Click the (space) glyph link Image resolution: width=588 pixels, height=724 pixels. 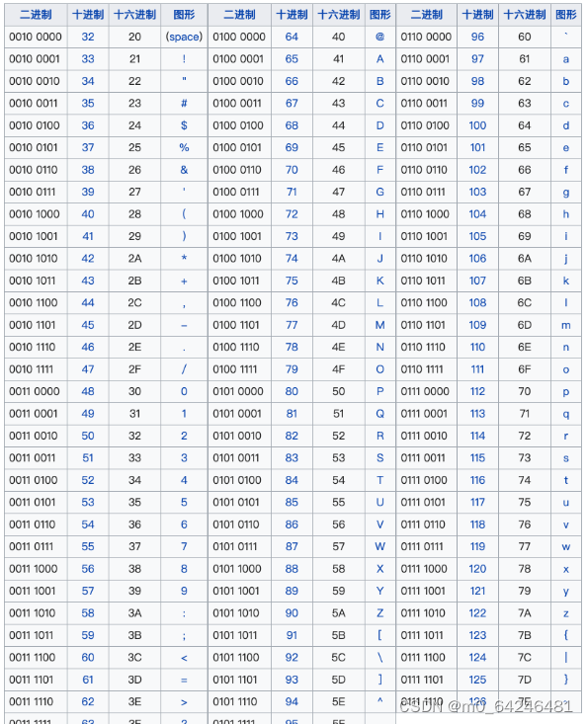click(184, 37)
